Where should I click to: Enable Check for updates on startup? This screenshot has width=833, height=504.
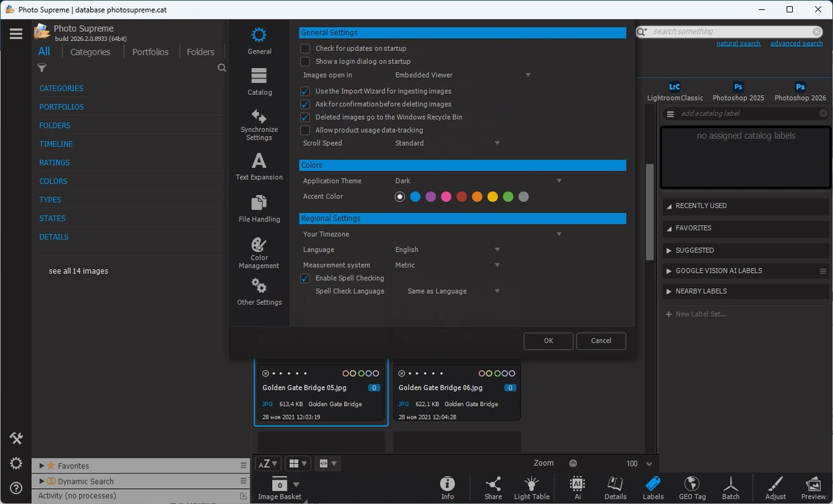click(305, 49)
